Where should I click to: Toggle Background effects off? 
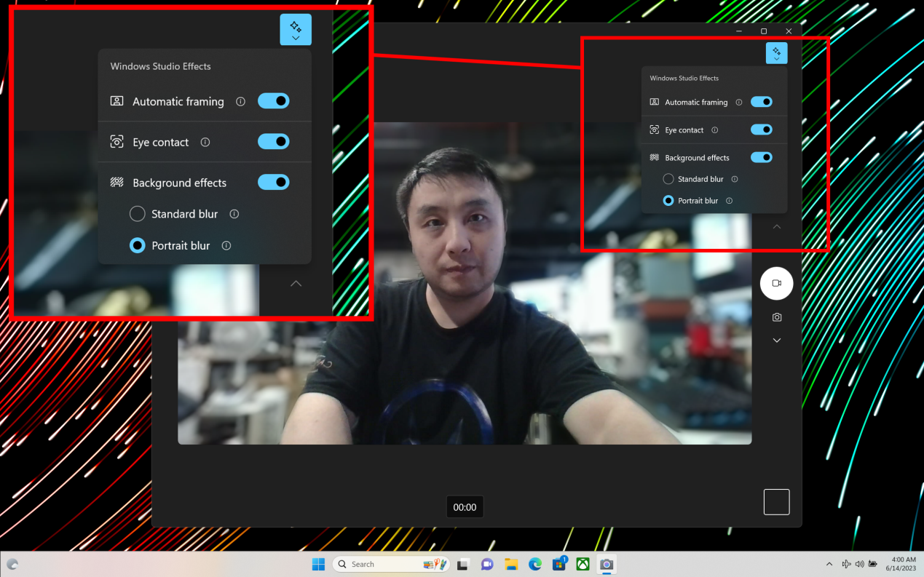[x=762, y=157]
